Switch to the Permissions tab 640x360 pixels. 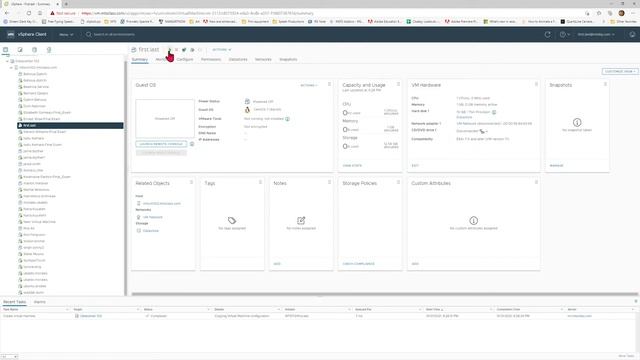click(211, 60)
